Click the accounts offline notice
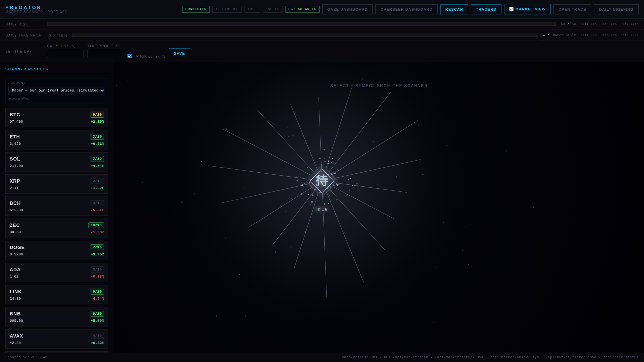This screenshot has height=362, width=644. (19, 99)
